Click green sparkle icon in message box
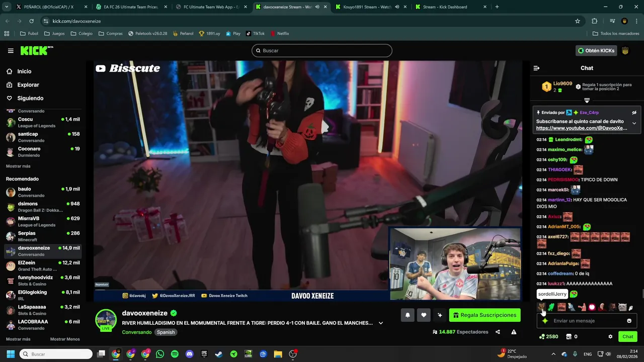 [x=545, y=321]
